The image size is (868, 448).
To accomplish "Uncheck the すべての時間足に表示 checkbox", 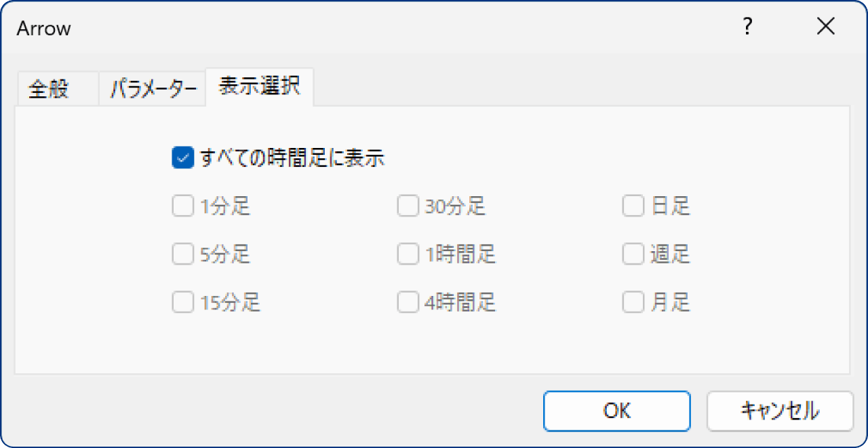I will 183,158.
